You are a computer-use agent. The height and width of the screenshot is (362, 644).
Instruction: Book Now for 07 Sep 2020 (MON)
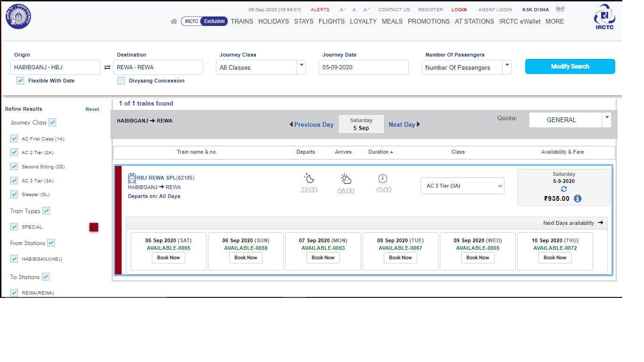tap(323, 258)
